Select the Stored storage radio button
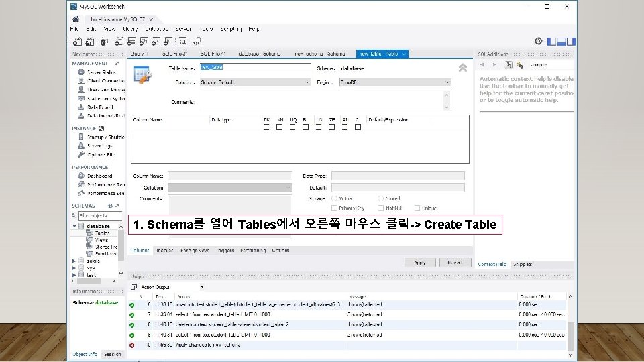644x362 pixels. click(381, 198)
